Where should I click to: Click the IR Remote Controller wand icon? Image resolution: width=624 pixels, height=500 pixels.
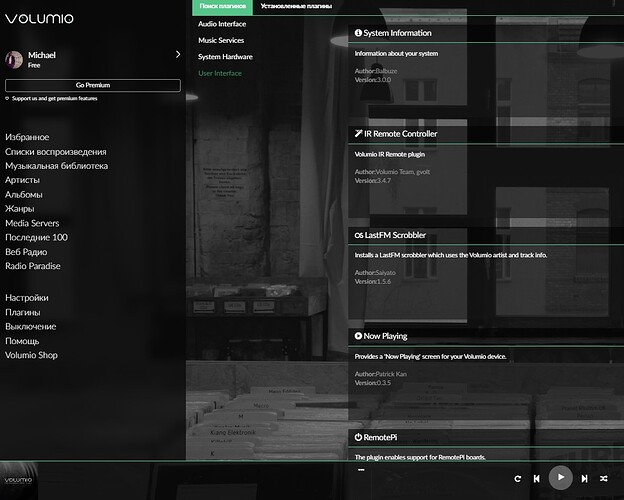click(359, 133)
